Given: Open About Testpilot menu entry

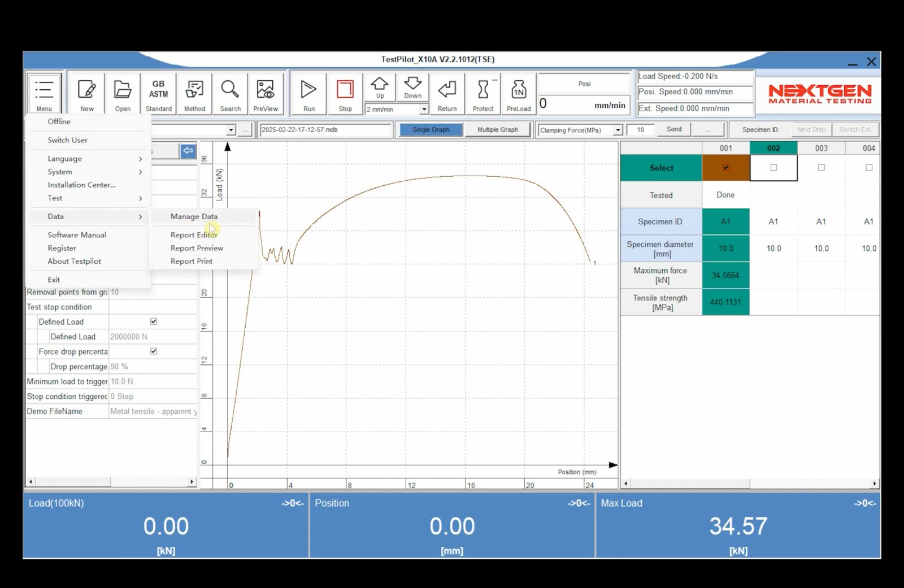Looking at the screenshot, I should [x=74, y=261].
